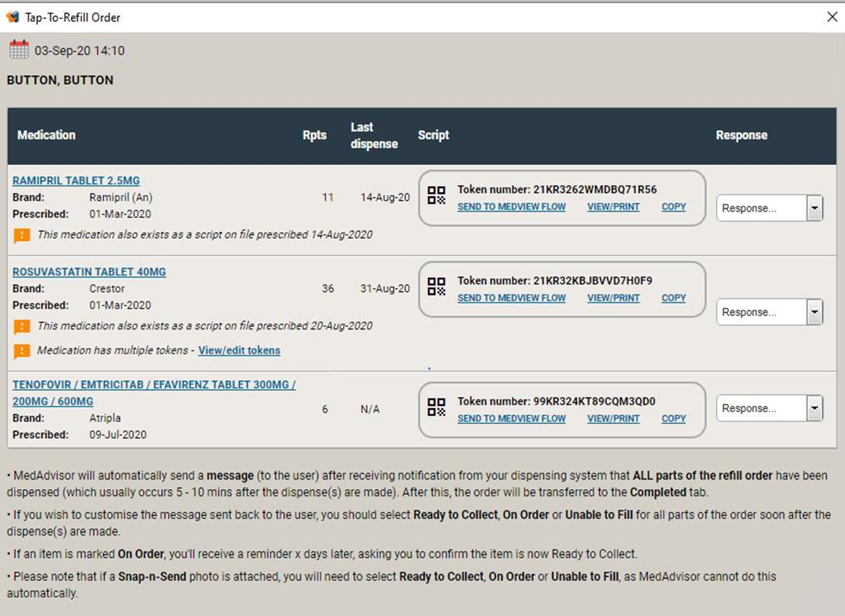Viewport: 845px width, 616px height.
Task: View/Print the Tenofovir script token
Action: tap(614, 418)
